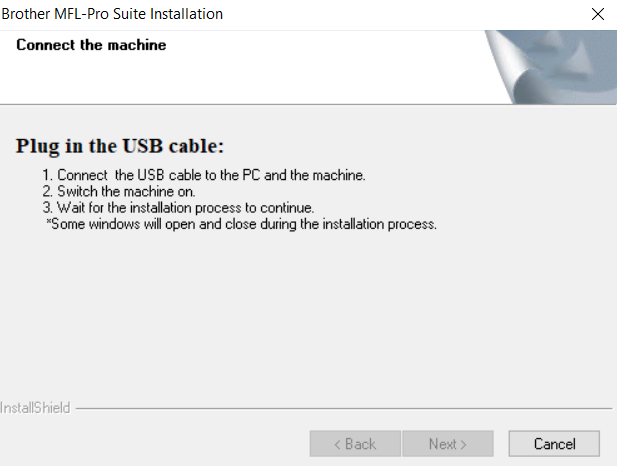This screenshot has height=466, width=617.
Task: Click the gap between Next and Cancel buttons
Action: [501, 443]
